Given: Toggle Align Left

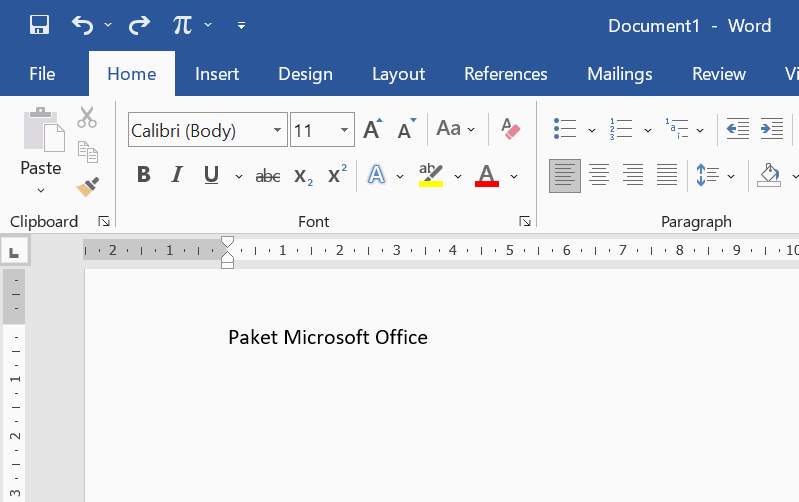Looking at the screenshot, I should click(565, 176).
